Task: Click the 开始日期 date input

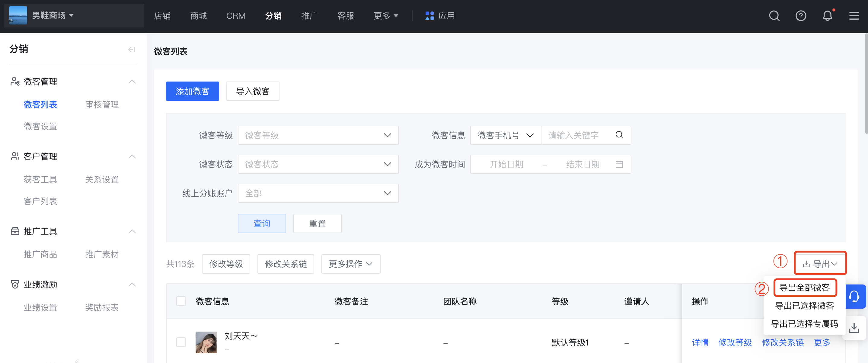Action: (x=506, y=164)
